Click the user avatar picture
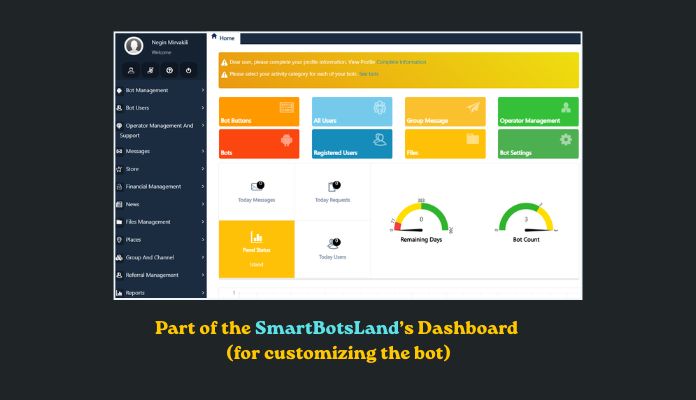 pos(134,46)
